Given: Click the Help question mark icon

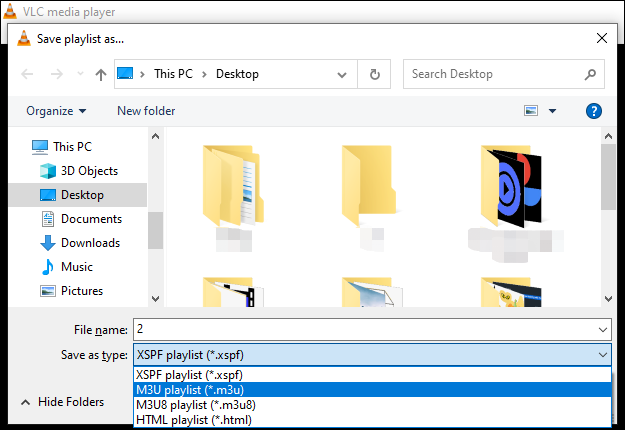Looking at the screenshot, I should (x=593, y=111).
